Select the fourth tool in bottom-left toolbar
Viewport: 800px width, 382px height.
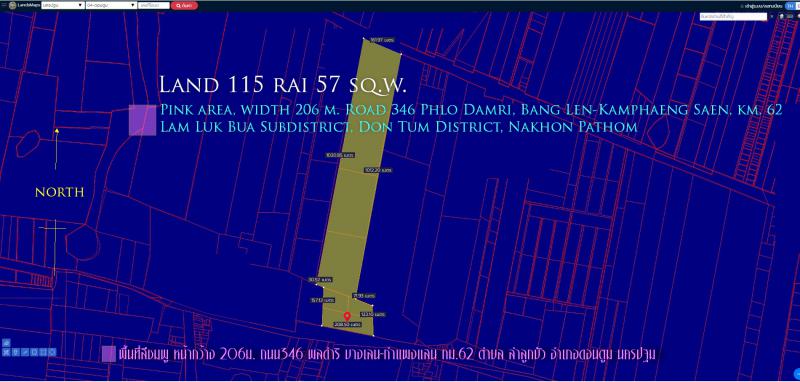coord(34,352)
